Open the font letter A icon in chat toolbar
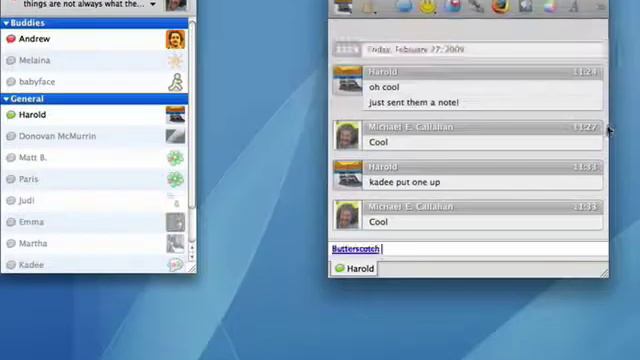 coord(574,7)
